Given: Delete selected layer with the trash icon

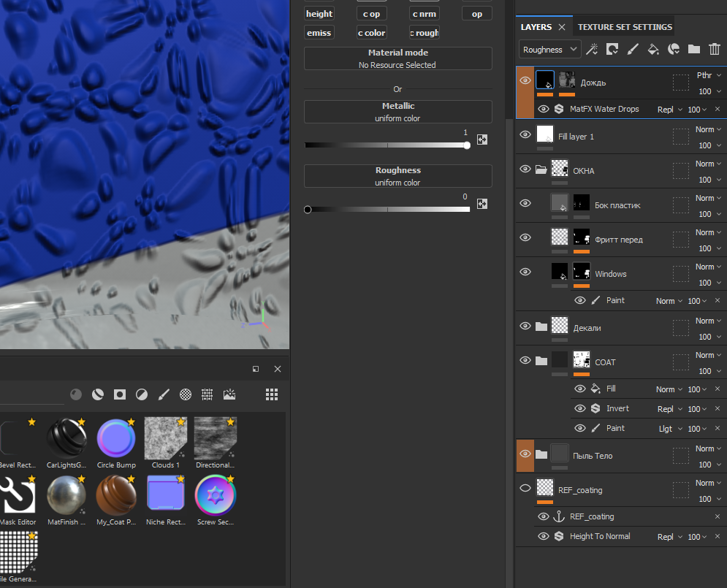Looking at the screenshot, I should [x=715, y=49].
